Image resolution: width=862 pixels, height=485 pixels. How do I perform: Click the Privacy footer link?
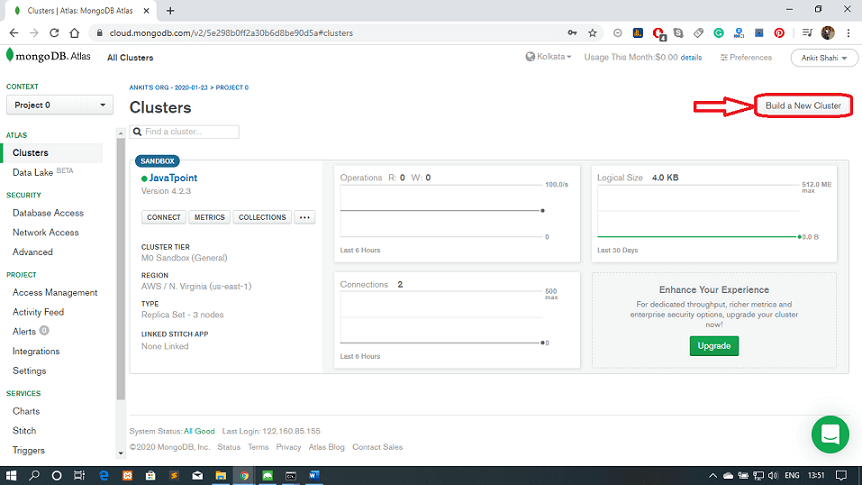tap(289, 447)
